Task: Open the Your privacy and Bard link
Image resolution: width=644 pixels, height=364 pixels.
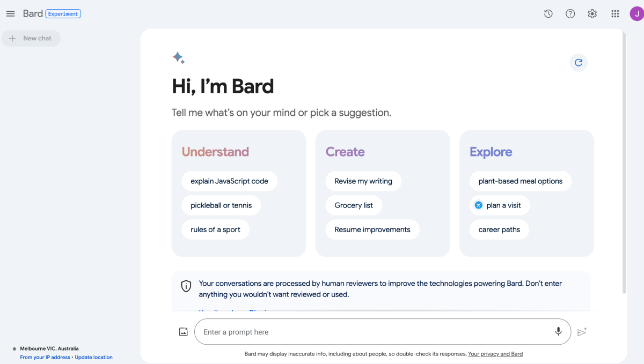Action: [x=495, y=354]
